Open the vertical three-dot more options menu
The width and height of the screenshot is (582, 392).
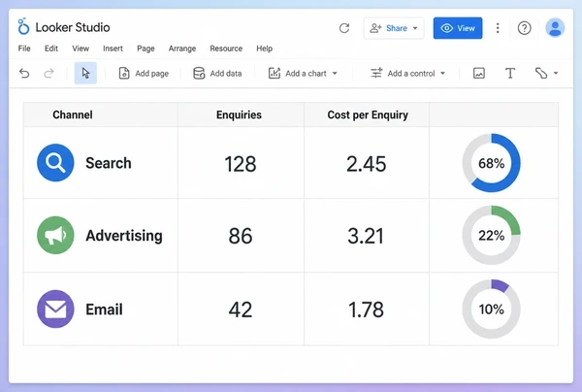tap(498, 28)
